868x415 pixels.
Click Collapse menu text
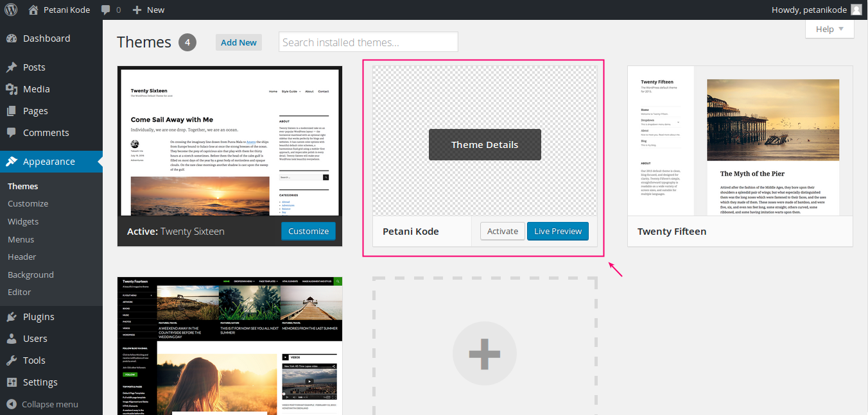50,404
